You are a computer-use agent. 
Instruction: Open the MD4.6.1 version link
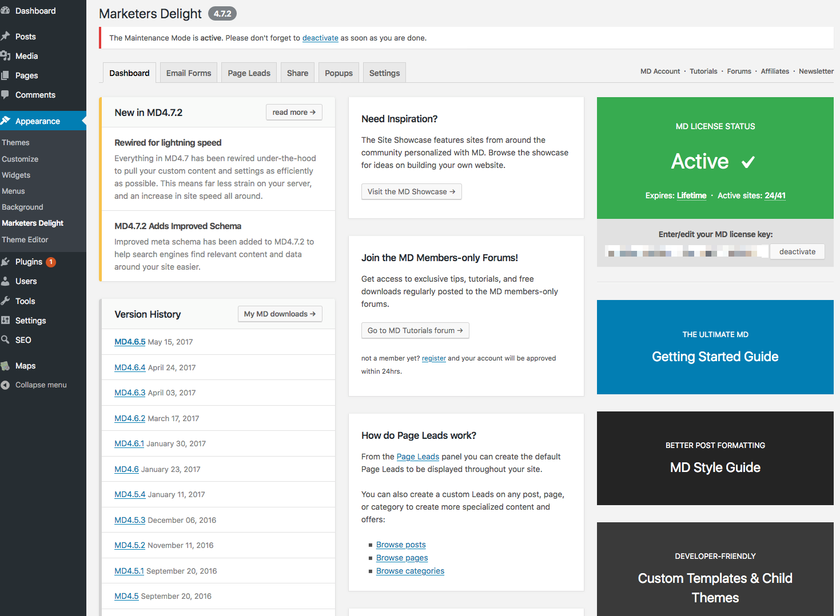[129, 443]
